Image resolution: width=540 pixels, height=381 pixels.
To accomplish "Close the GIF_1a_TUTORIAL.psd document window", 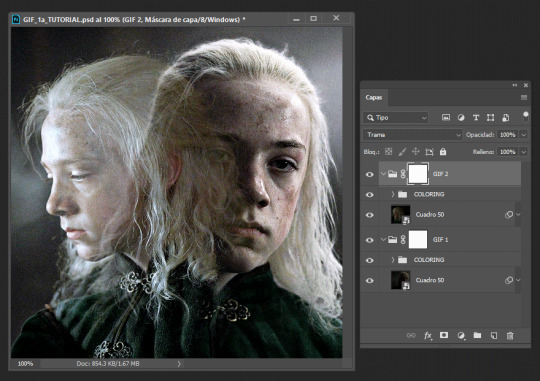I will point(336,18).
